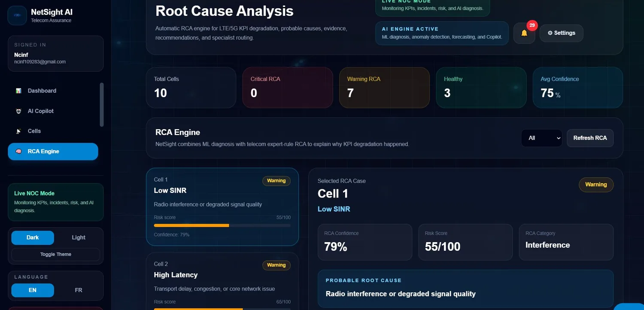Screen dimensions: 644x310
Task: Open the notifications bell icon
Action: point(524,33)
